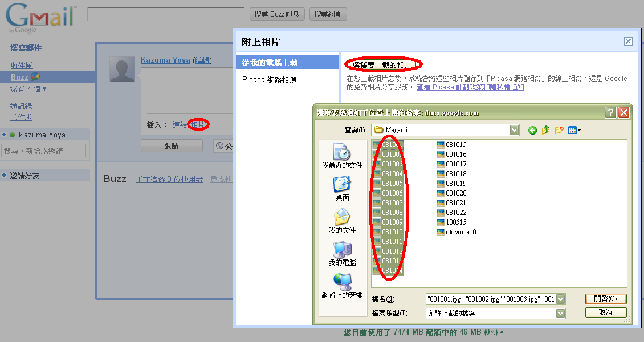This screenshot has height=342, width=644.
Task: Insert 連結 link option
Action: (180, 125)
